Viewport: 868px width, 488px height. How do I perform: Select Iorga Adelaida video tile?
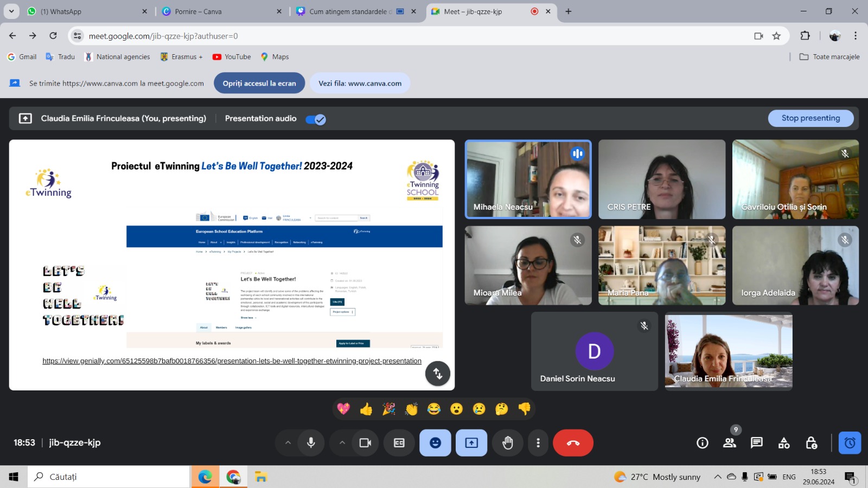[795, 266]
